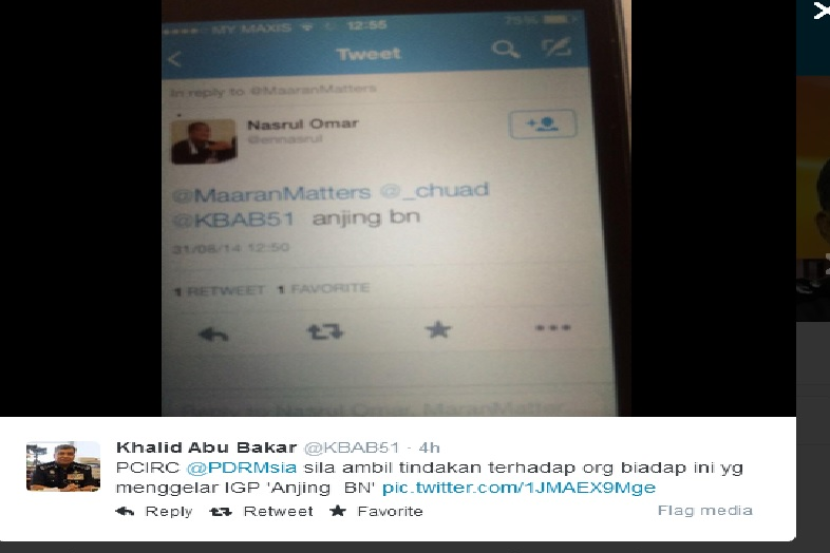Viewport: 830px width, 553px height.
Task: Open the pic.twitter.com/1JMAEX9Mge link
Action: pos(519,487)
